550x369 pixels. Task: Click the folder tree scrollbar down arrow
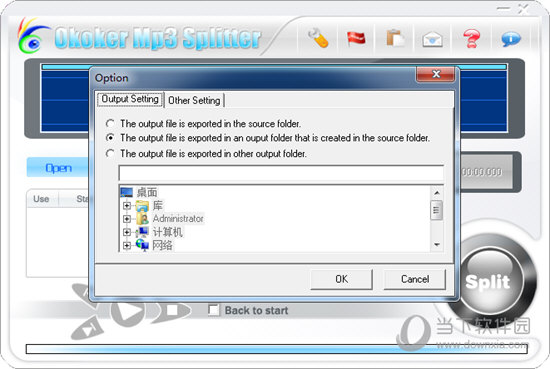tap(436, 244)
